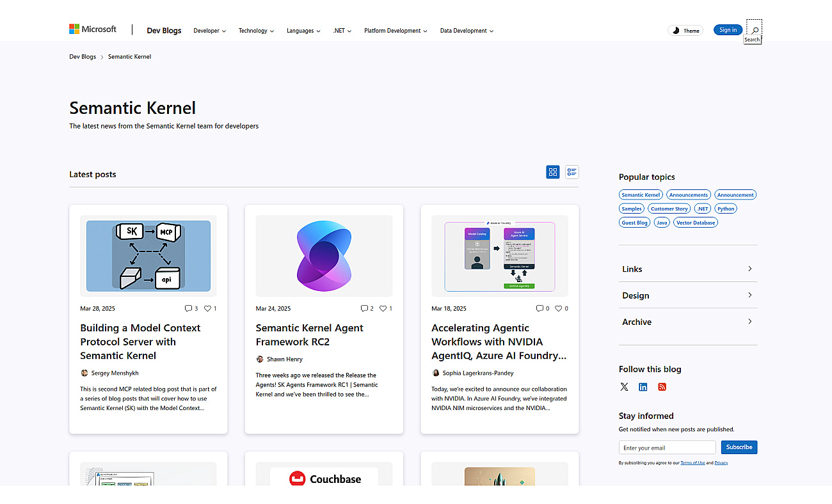The height and width of the screenshot is (504, 832).
Task: Click the Subscribe button
Action: tap(739, 447)
